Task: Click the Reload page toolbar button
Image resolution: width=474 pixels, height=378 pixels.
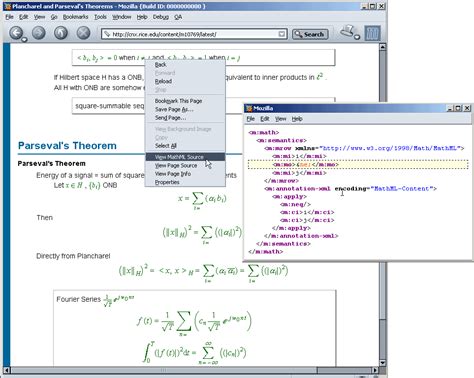Action: (x=61, y=33)
